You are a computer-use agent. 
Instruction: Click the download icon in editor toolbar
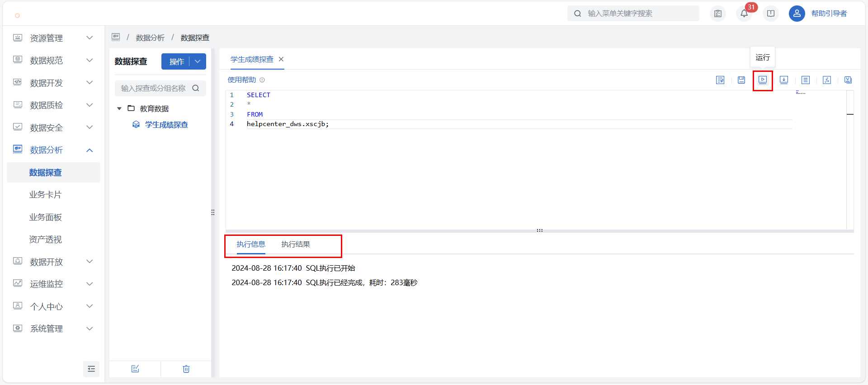[x=784, y=80]
